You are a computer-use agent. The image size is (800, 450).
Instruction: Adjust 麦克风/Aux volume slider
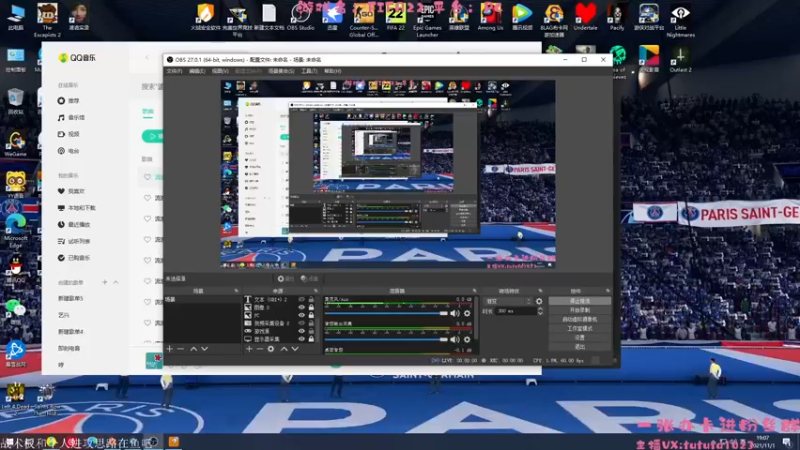tap(386, 313)
